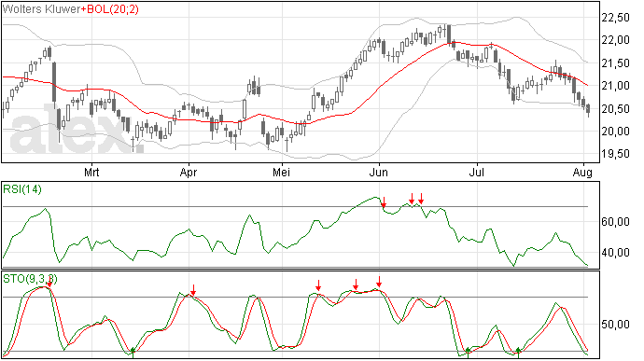Select the Jun month label
Image resolution: width=644 pixels, height=361 pixels.
(378, 172)
